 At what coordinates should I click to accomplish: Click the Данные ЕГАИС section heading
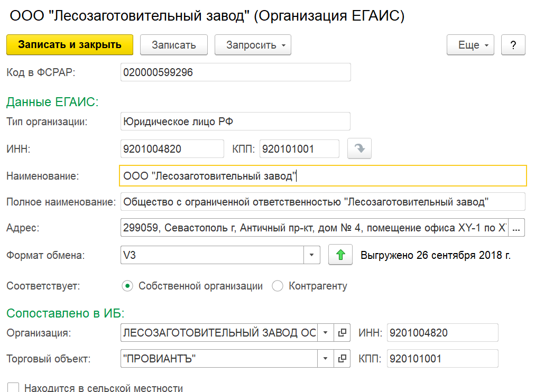tap(52, 102)
